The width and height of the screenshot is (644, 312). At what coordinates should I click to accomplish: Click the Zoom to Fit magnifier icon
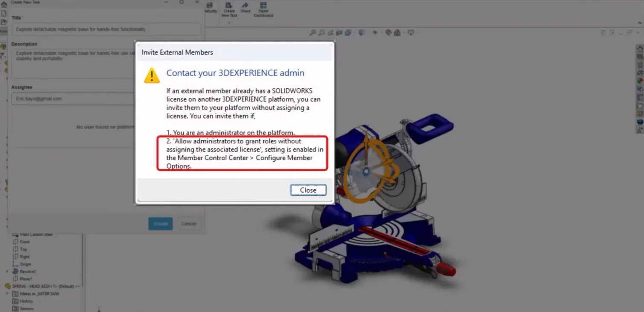[313, 32]
